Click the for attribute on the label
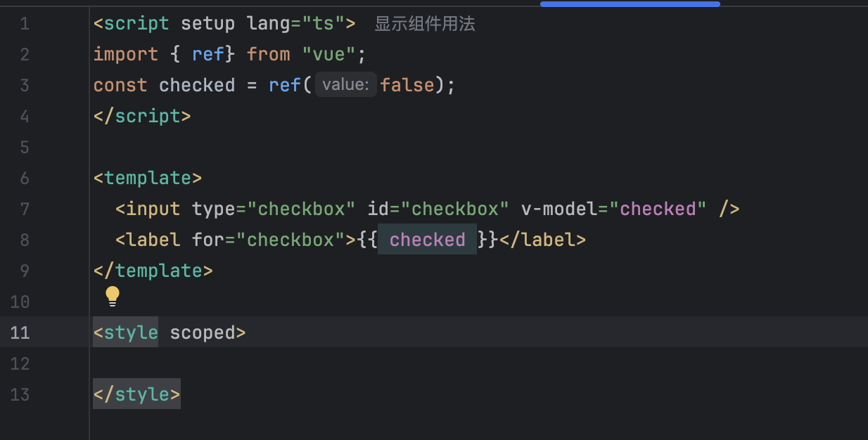The height and width of the screenshot is (440, 868). coord(208,240)
